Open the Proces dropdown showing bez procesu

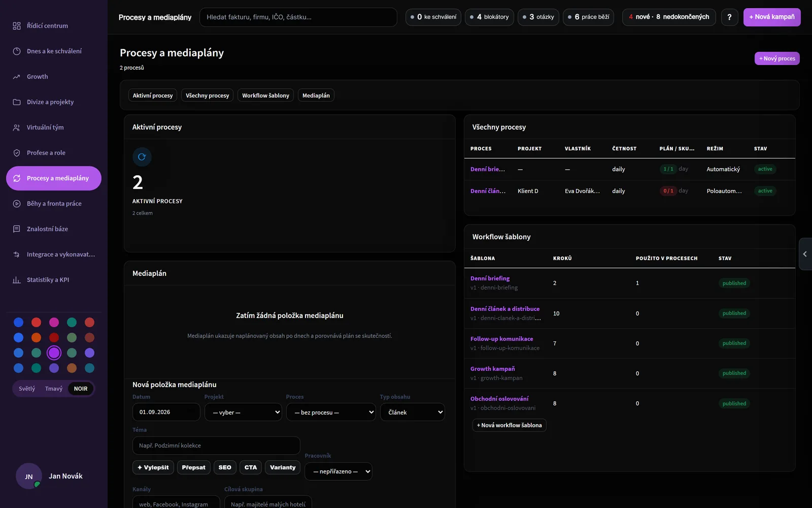pyautogui.click(x=331, y=412)
